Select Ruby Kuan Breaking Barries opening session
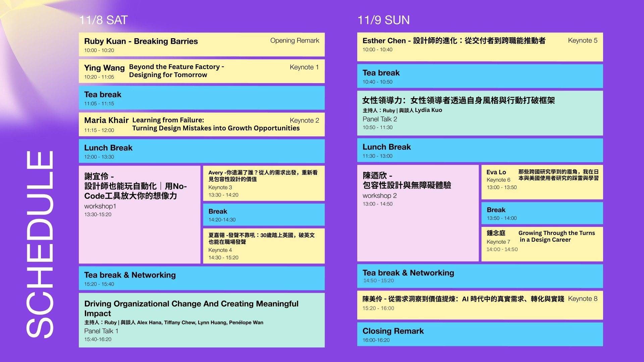 pyautogui.click(x=202, y=45)
